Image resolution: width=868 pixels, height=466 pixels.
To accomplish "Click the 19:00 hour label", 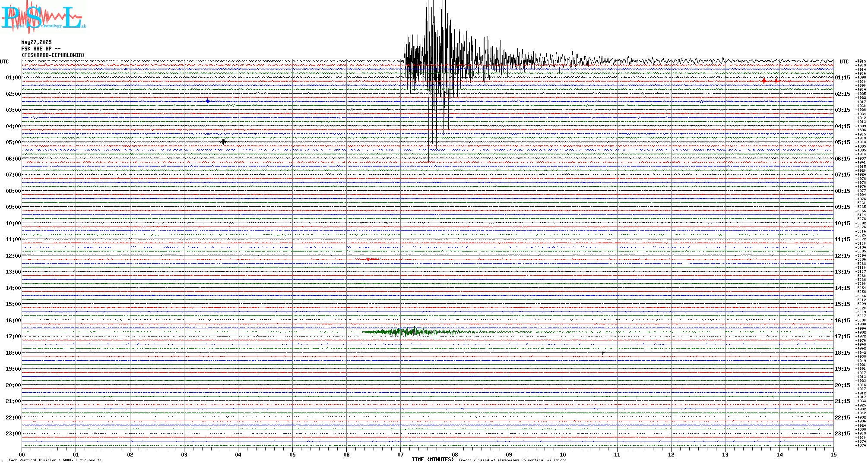I will click(13, 369).
